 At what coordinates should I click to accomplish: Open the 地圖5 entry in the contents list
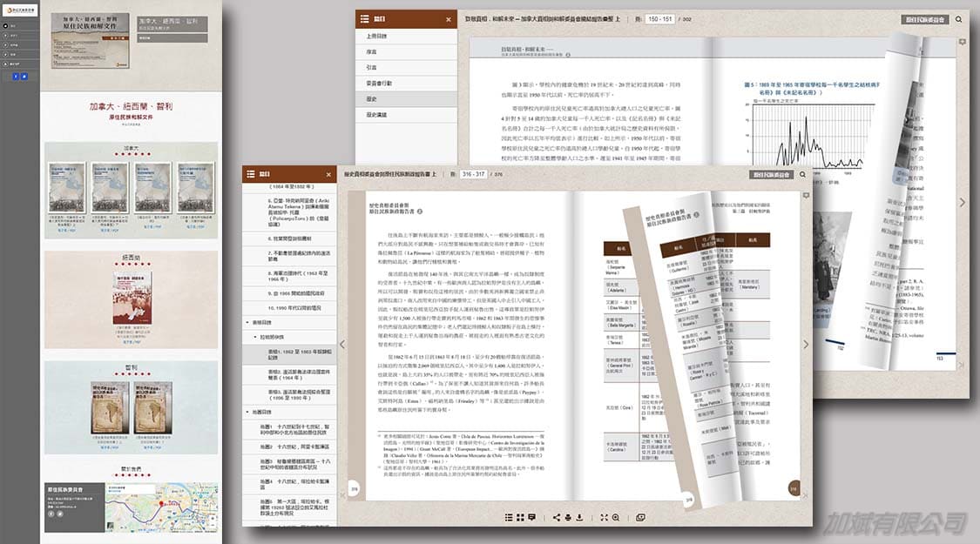(289, 507)
